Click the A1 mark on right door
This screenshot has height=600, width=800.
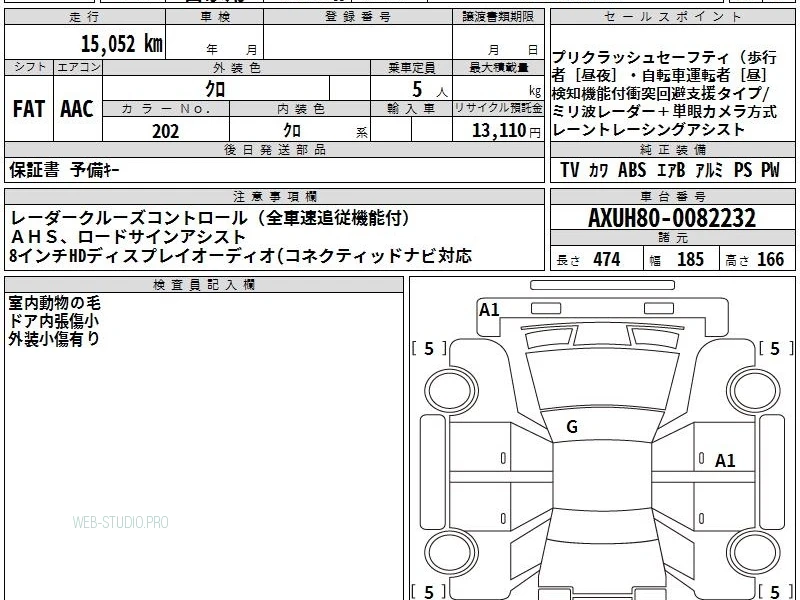725,461
